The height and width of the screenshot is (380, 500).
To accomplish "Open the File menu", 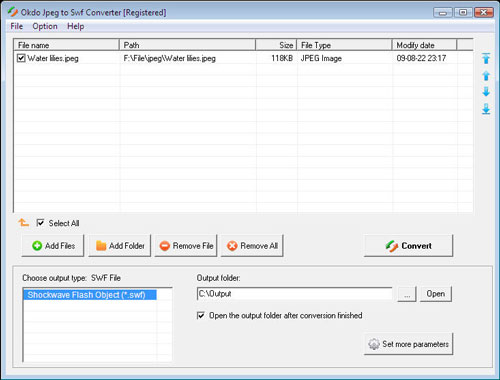I will click(x=17, y=26).
